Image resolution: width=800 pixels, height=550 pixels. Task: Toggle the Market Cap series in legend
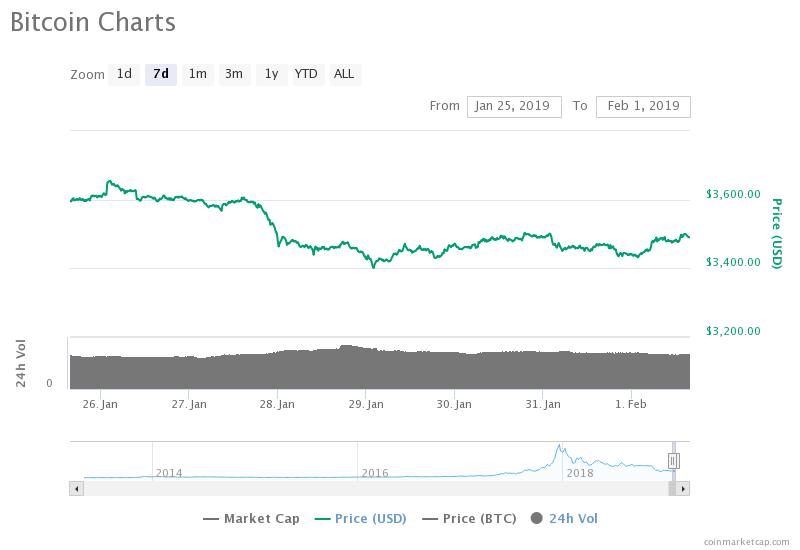point(251,519)
